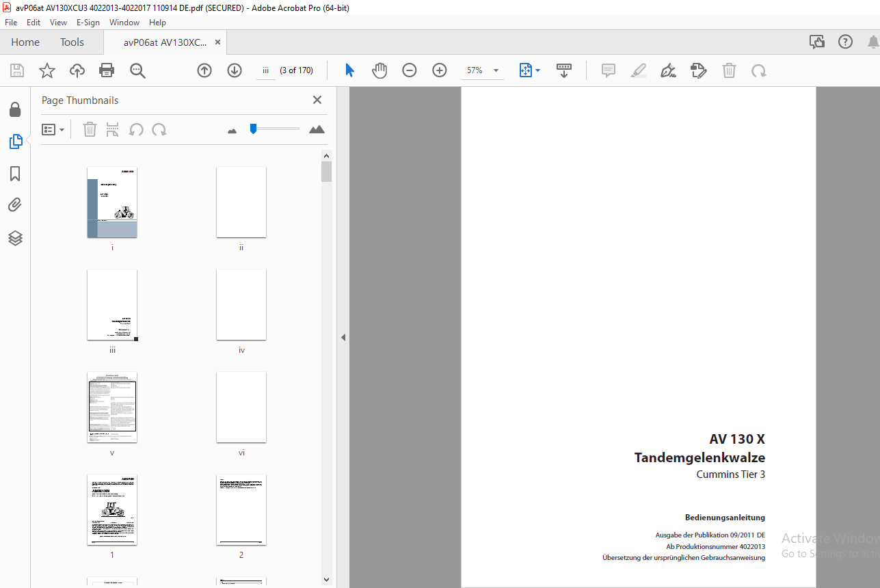Viewport: 880px width, 588px height.
Task: Open the Window menu
Action: pos(124,23)
